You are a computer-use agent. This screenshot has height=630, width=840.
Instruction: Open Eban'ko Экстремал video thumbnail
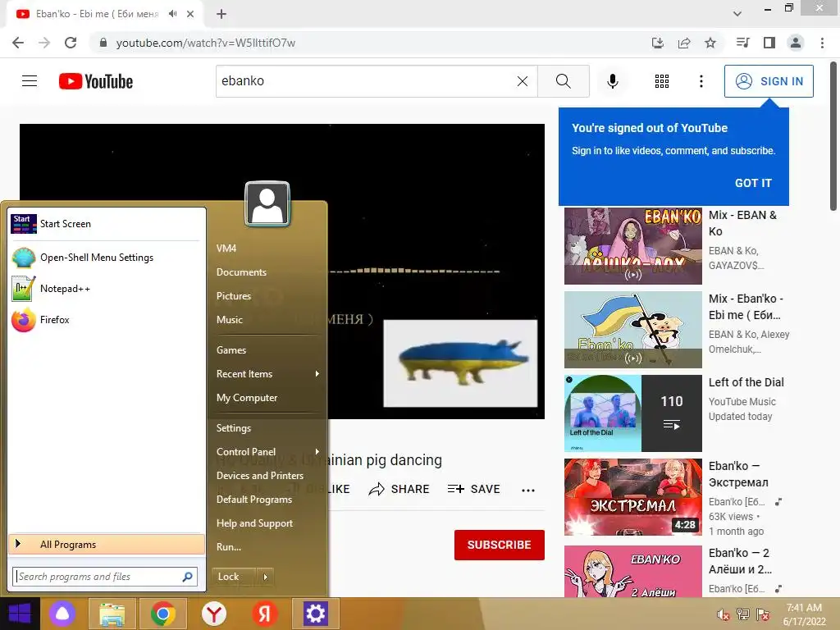633,497
